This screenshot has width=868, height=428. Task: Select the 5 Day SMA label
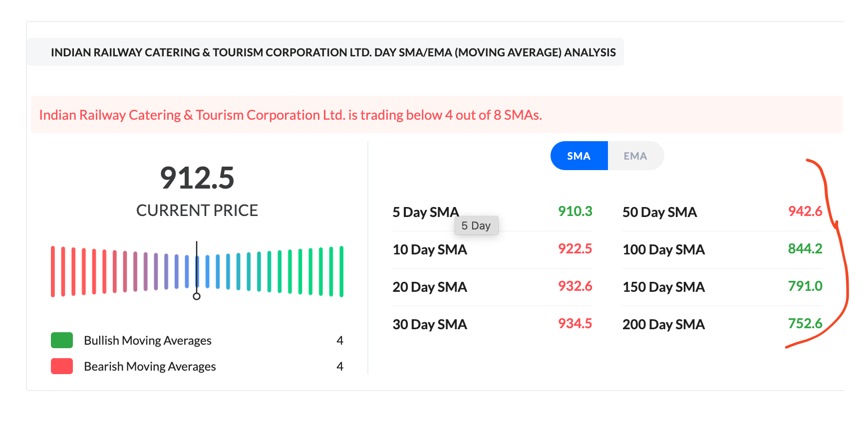pos(425,212)
